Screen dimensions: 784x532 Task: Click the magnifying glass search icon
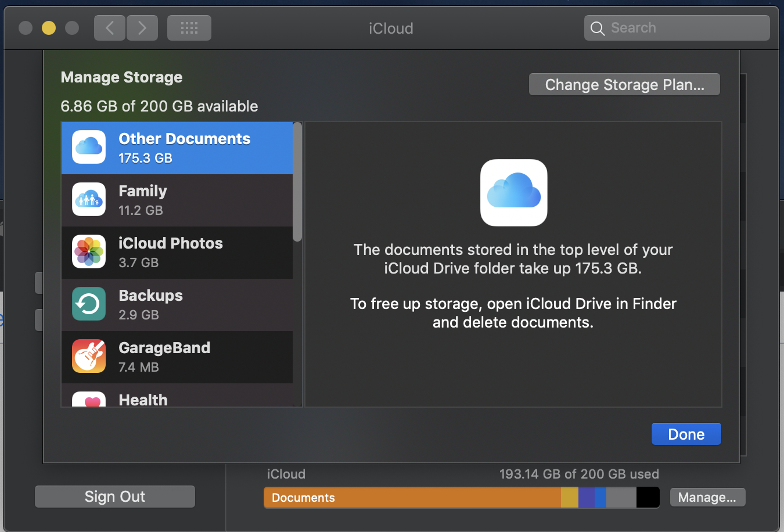598,28
